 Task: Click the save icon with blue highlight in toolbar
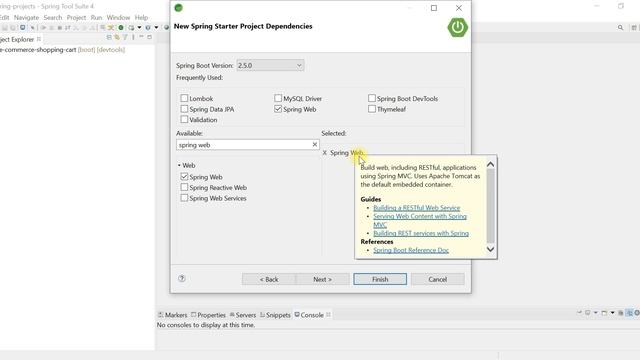point(22,28)
